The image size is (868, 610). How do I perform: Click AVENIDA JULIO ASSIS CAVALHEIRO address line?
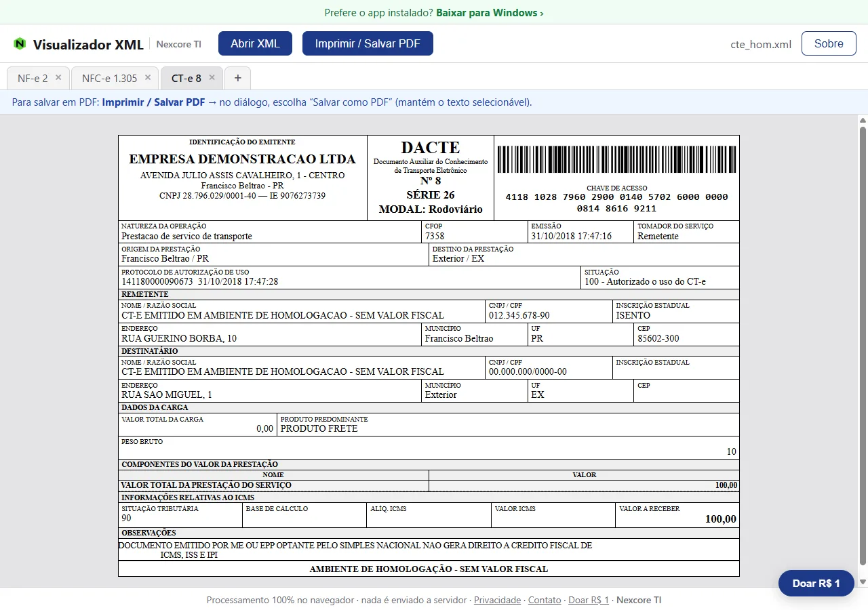(242, 176)
